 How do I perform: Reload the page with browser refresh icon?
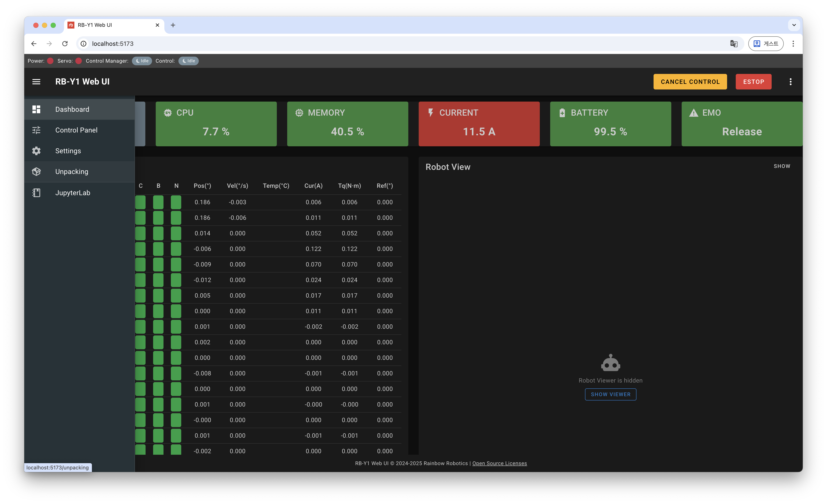[x=65, y=44]
